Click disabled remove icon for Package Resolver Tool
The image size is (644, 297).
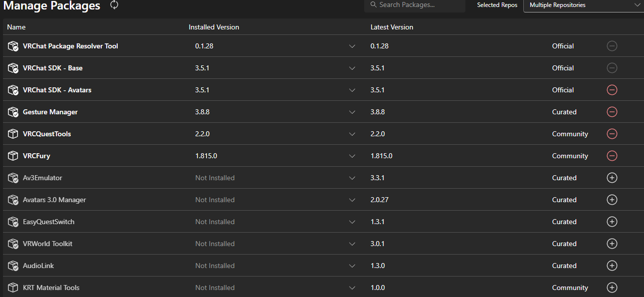tap(612, 46)
